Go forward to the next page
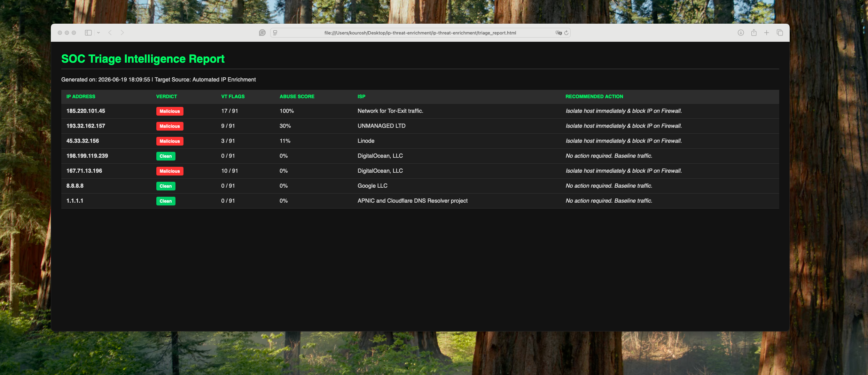868x375 pixels. pyautogui.click(x=122, y=33)
